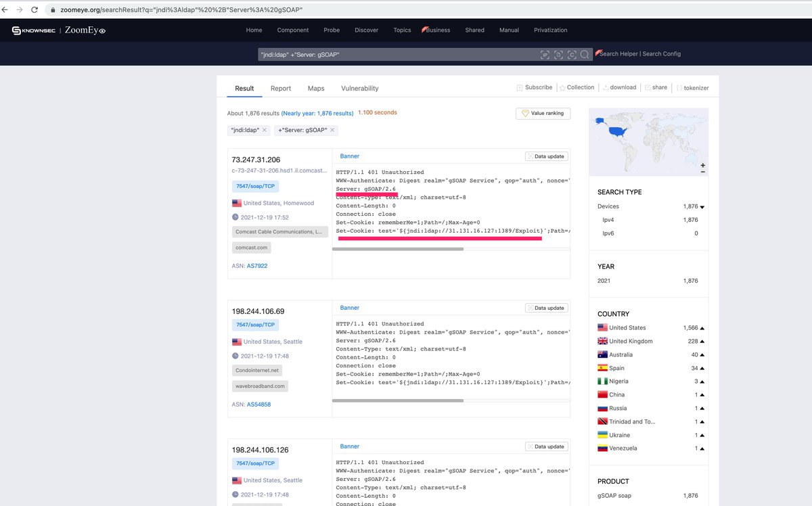Click the download tray icon
Image resolution: width=812 pixels, height=506 pixels.
[605, 88]
